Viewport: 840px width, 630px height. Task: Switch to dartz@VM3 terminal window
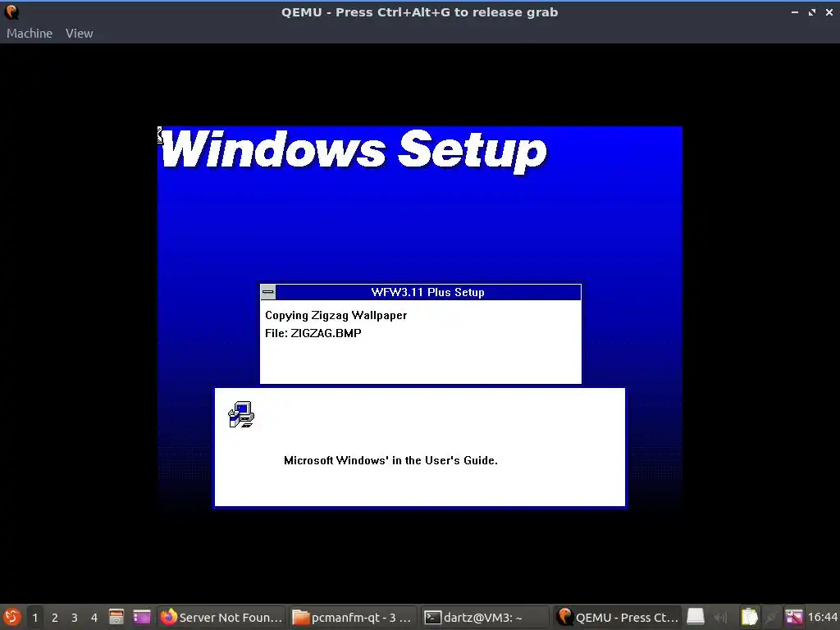[x=485, y=617]
